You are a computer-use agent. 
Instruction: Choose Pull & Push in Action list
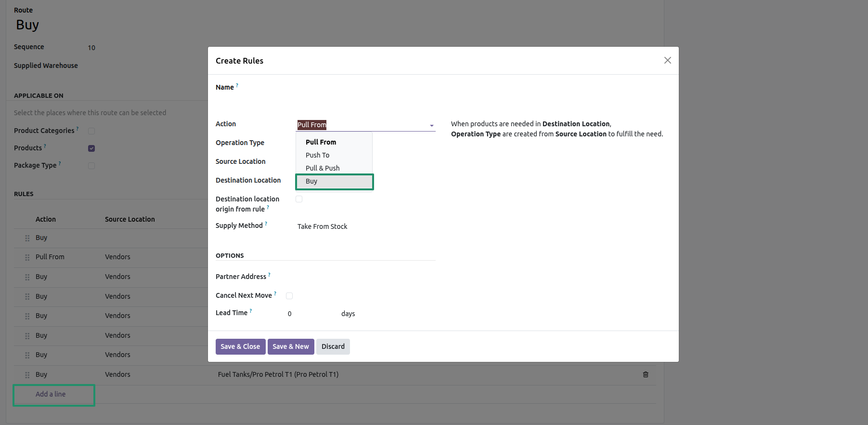point(334,168)
